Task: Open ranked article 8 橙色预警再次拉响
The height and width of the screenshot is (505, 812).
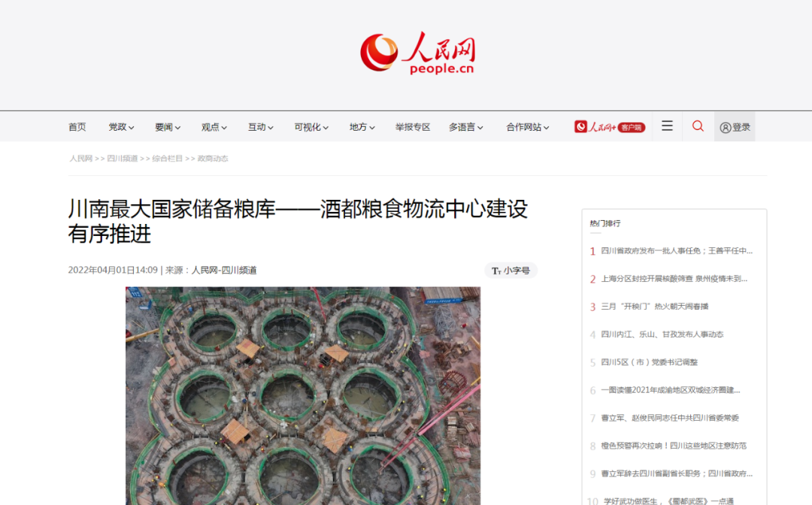Action: pos(674,446)
